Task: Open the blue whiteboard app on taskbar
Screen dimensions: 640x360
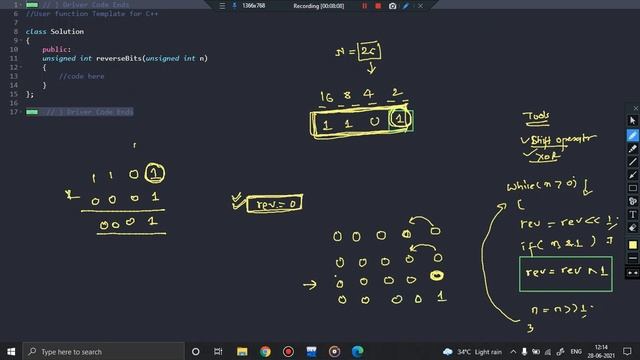Action: 311,351
